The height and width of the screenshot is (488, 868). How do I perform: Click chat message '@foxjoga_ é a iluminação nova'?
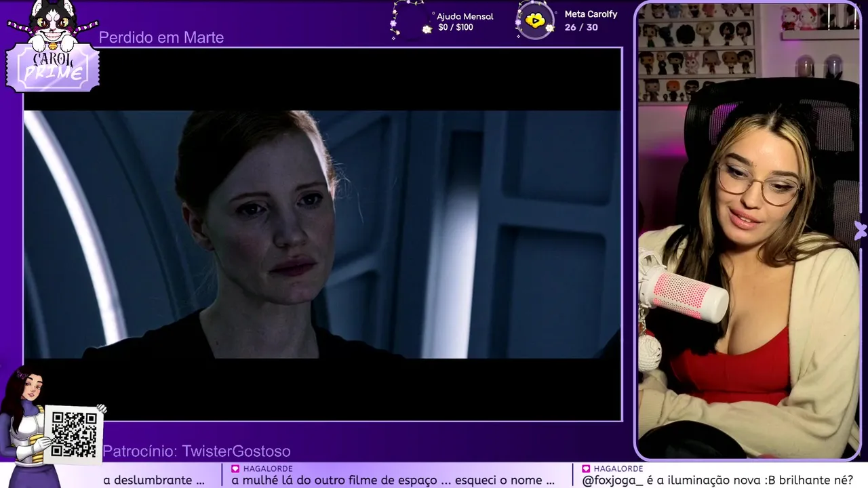pos(717,480)
